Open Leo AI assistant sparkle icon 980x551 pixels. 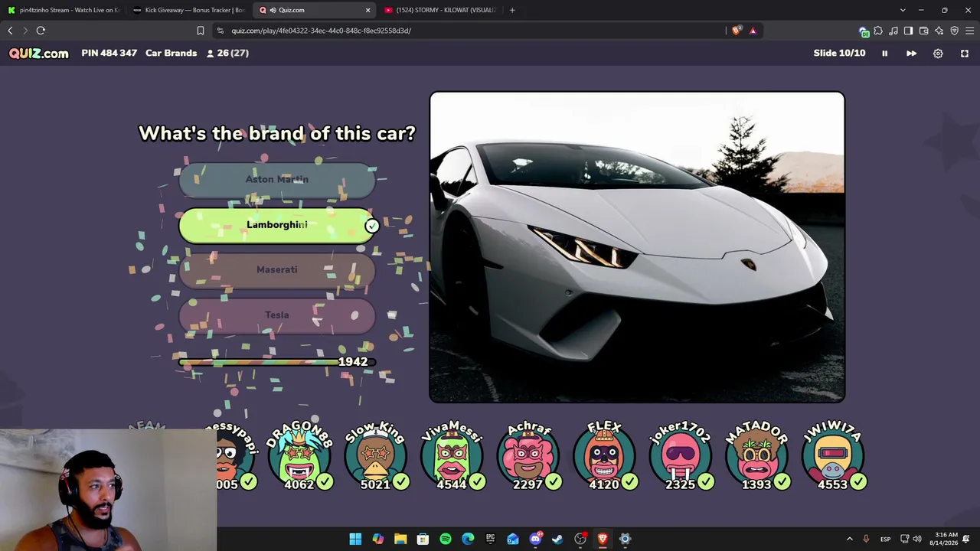tap(939, 31)
